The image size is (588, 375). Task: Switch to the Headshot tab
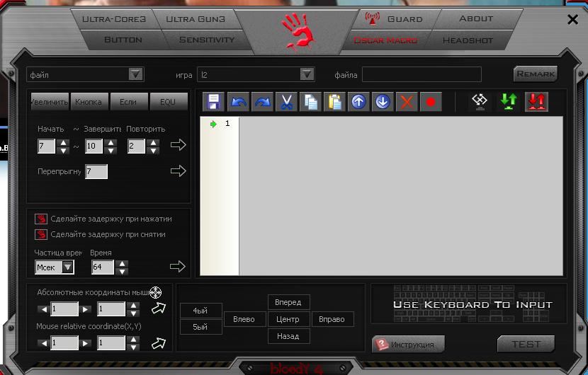click(468, 40)
